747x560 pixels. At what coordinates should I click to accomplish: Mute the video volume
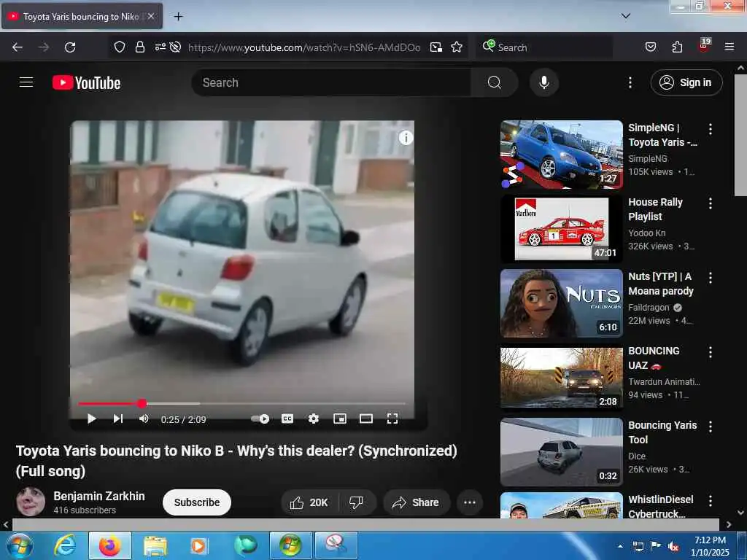pyautogui.click(x=144, y=419)
